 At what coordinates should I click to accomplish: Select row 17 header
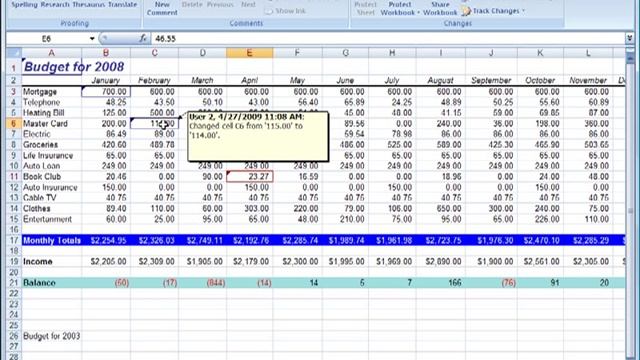14,240
